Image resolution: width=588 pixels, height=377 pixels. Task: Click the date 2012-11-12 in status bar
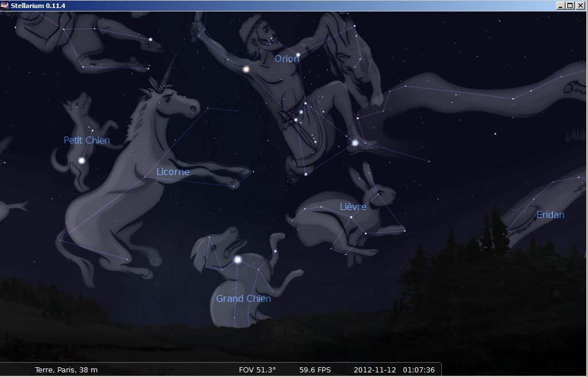click(x=375, y=370)
